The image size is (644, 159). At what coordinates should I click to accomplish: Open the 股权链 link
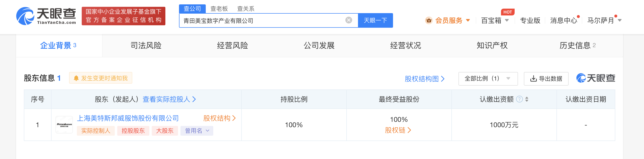pyautogui.click(x=398, y=130)
